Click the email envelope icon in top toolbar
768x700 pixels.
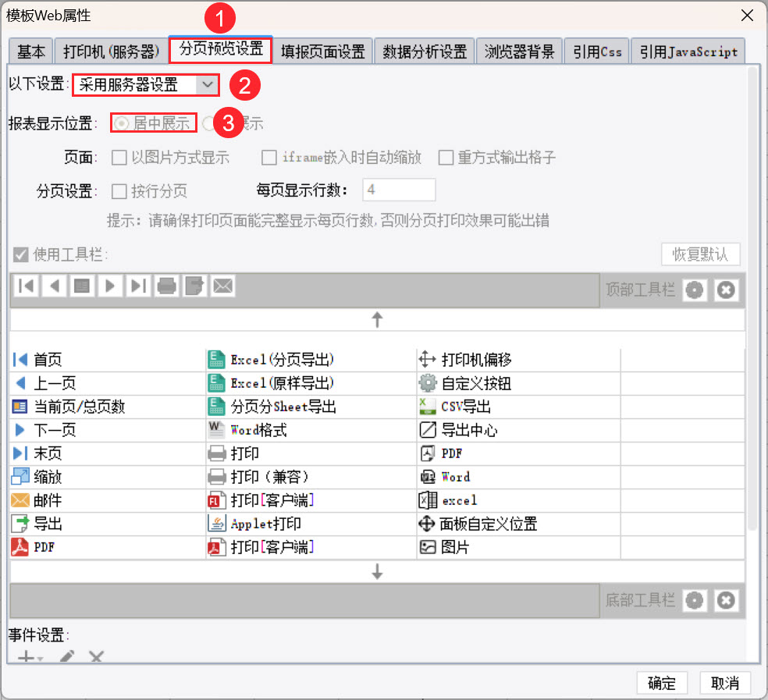(223, 286)
